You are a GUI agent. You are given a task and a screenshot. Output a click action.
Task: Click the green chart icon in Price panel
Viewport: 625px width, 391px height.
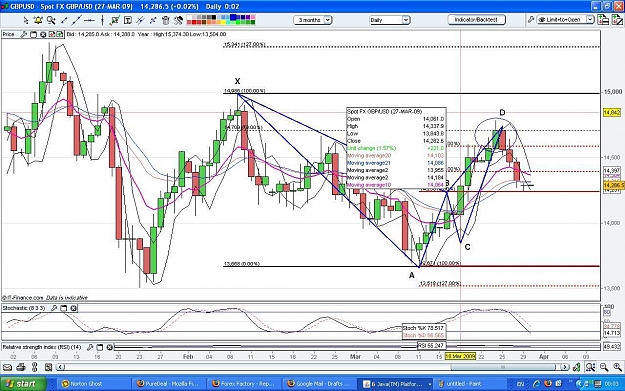tap(60, 35)
